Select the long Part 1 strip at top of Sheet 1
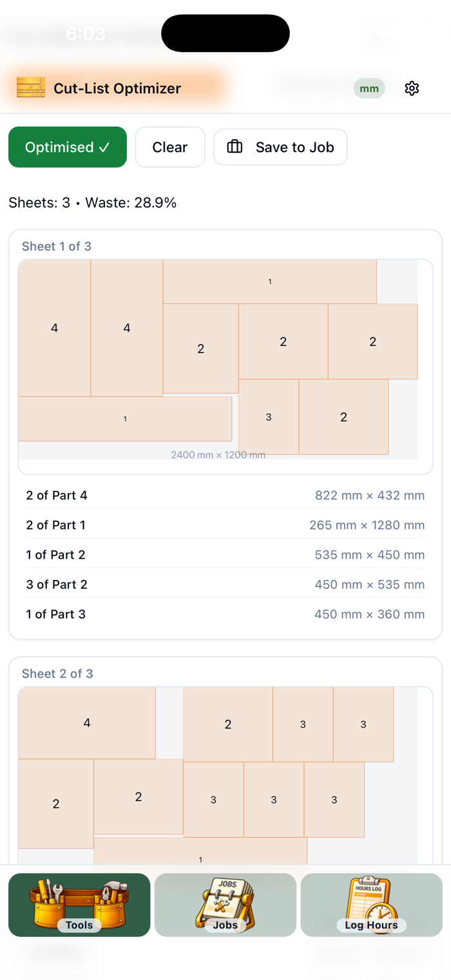Viewport: 451px width, 980px height. [x=270, y=282]
